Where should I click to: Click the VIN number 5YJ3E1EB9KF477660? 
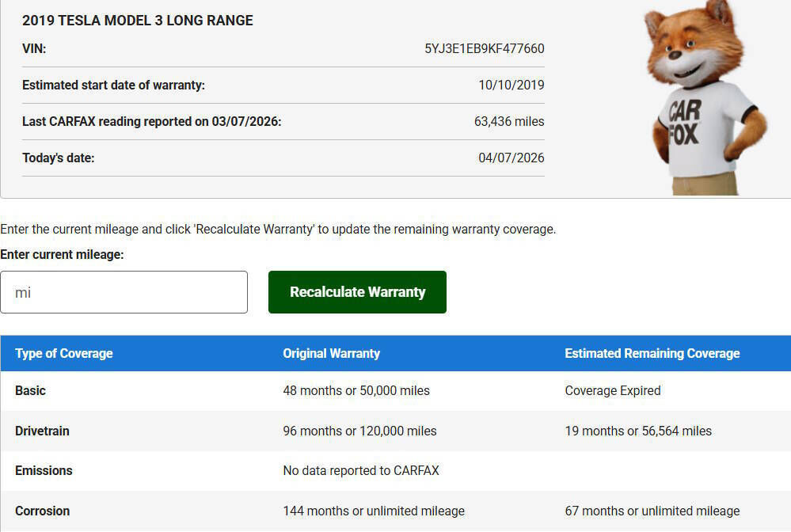pyautogui.click(x=484, y=48)
